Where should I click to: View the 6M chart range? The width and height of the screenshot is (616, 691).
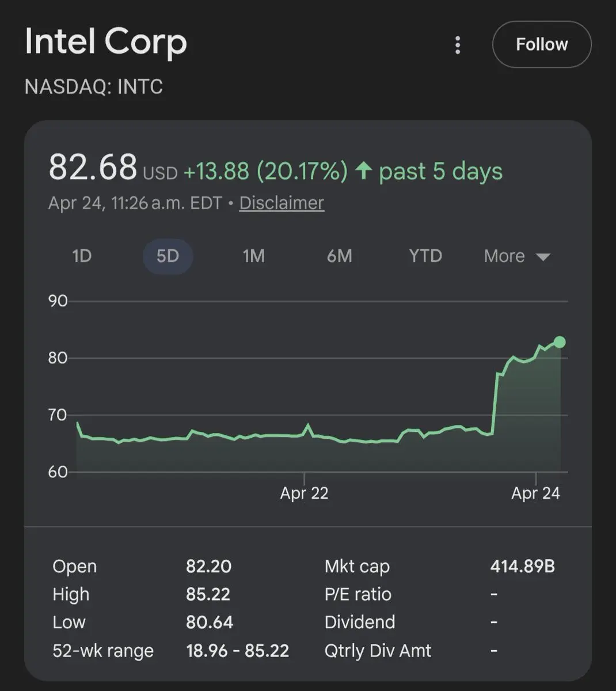coord(339,256)
